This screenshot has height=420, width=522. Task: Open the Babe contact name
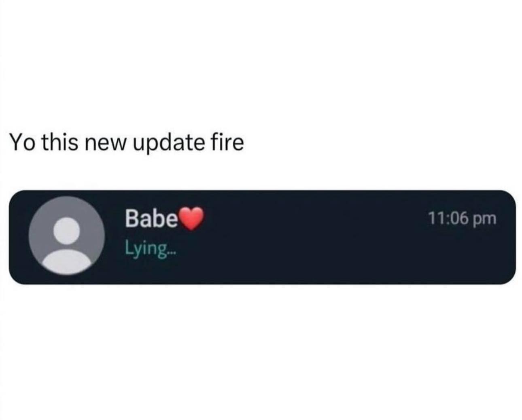pos(151,219)
